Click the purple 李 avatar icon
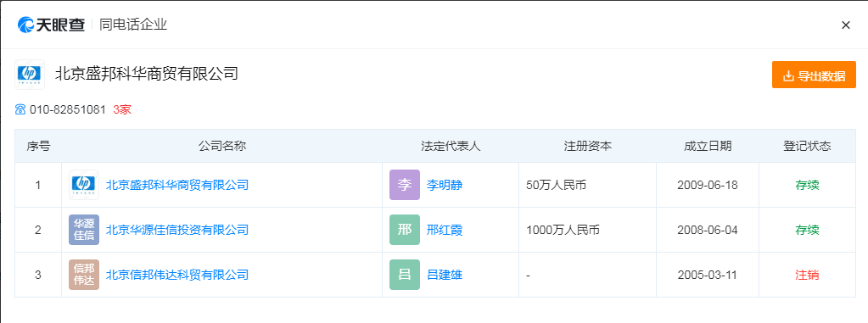The width and height of the screenshot is (868, 323). (x=405, y=185)
